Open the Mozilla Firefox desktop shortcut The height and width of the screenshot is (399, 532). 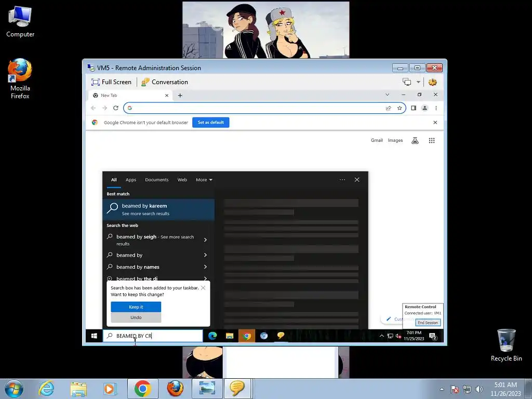pyautogui.click(x=20, y=79)
